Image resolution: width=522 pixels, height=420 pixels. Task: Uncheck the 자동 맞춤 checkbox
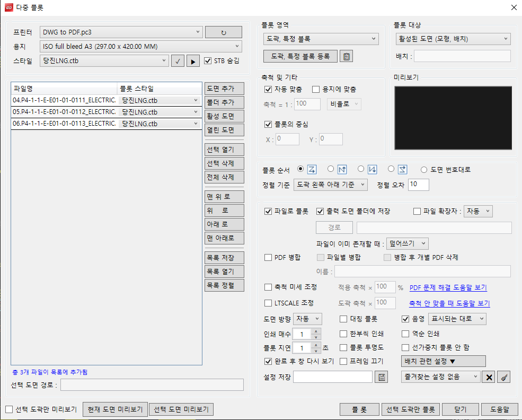268,89
